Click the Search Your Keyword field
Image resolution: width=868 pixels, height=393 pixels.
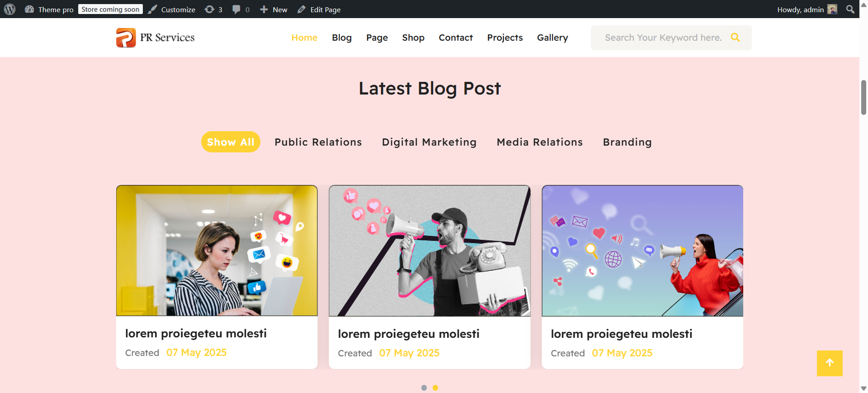coord(663,38)
